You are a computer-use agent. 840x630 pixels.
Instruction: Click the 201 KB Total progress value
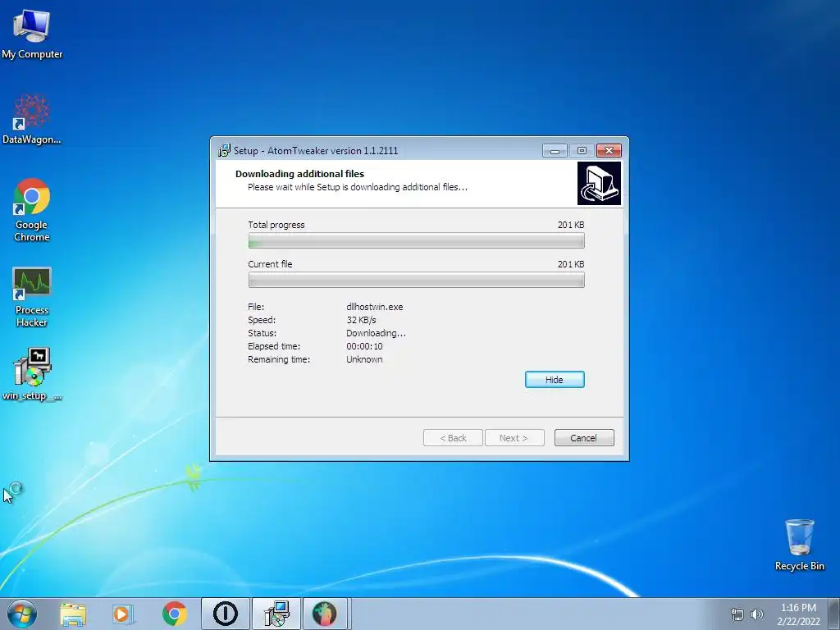coord(571,225)
